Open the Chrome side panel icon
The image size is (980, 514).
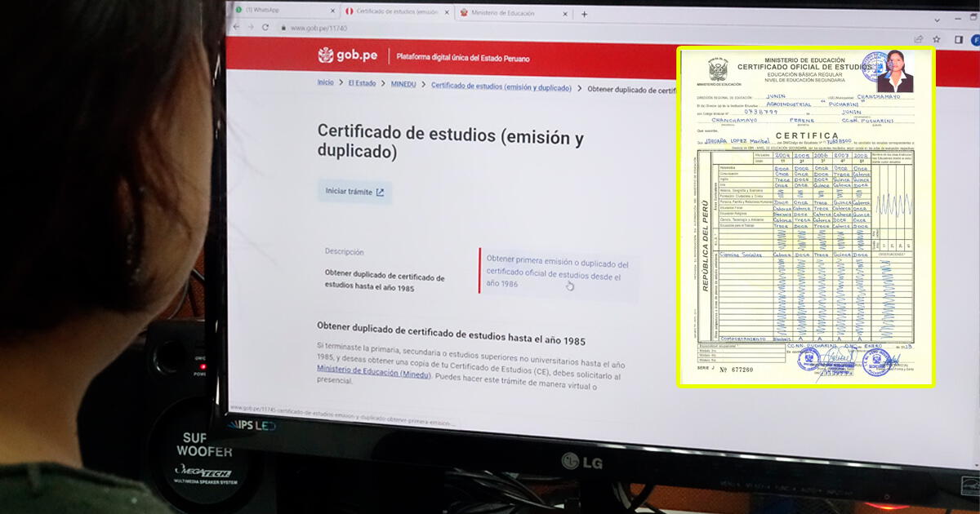point(959,39)
